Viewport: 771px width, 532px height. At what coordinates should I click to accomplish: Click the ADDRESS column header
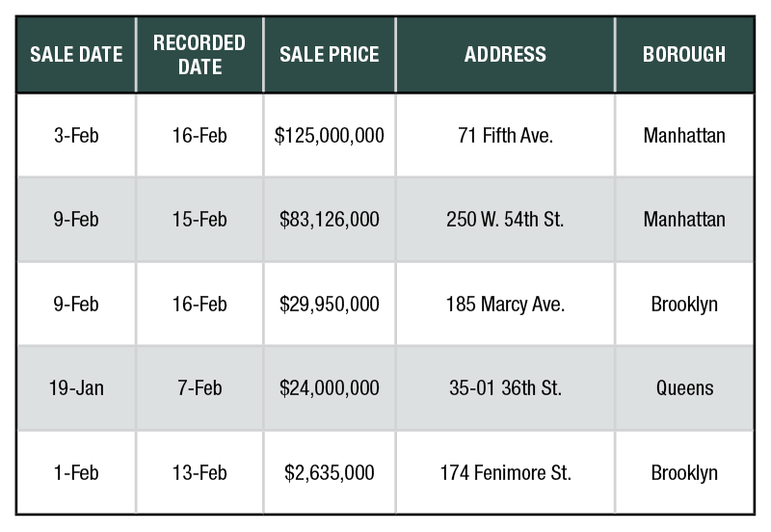(x=505, y=55)
